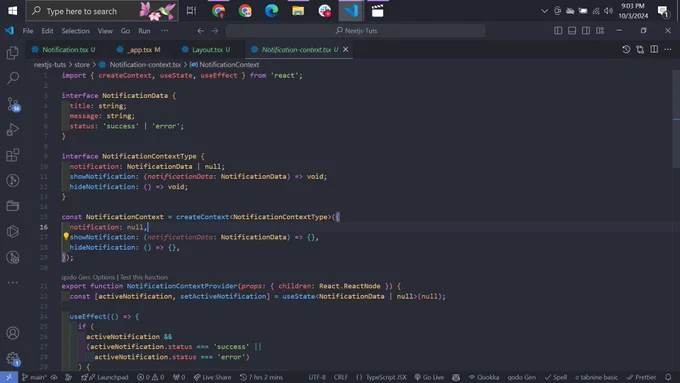Screen dimensions: 680x383
Task: Open the remote window indicator in status bar
Action: [9, 377]
